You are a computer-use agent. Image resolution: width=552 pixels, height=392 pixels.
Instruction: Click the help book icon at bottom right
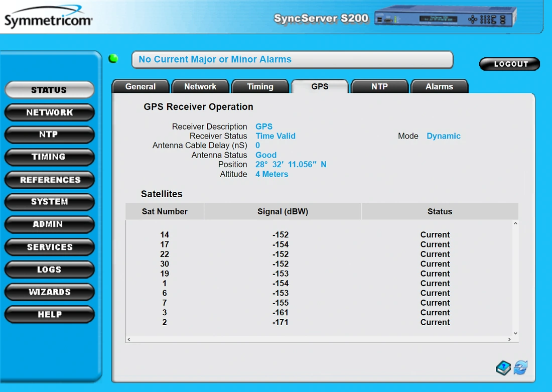tap(503, 368)
